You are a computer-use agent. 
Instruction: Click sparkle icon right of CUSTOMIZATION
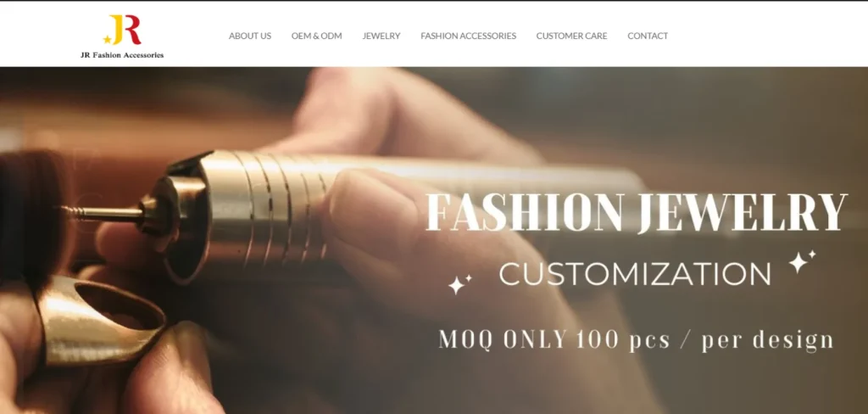pyautogui.click(x=801, y=261)
